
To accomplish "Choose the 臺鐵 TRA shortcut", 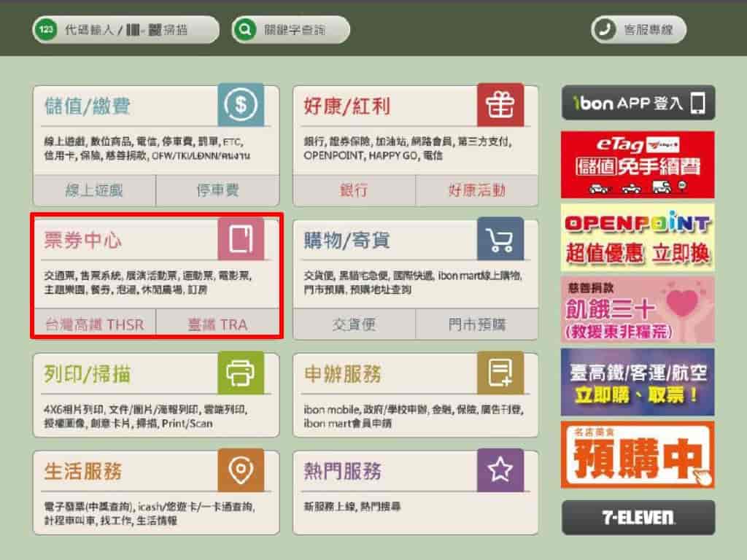I will coord(217,324).
